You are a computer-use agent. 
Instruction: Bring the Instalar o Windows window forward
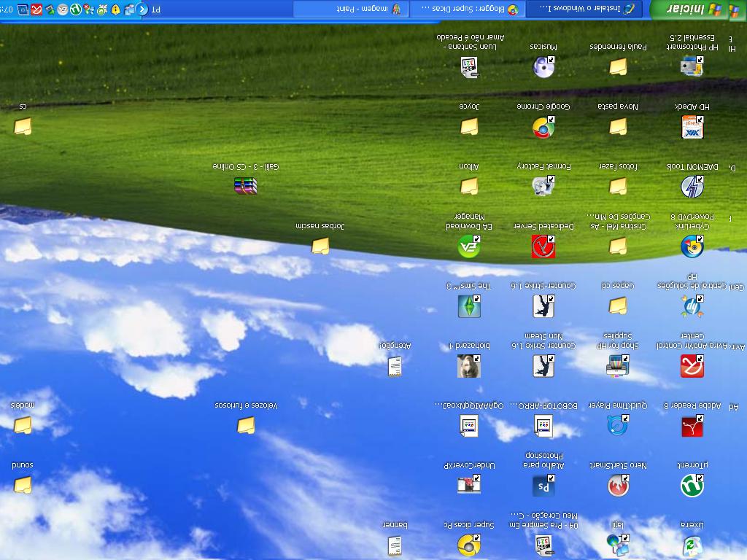(584, 9)
